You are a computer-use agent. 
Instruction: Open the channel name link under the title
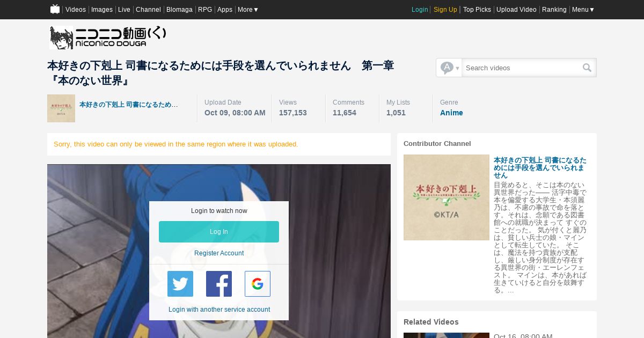[129, 105]
